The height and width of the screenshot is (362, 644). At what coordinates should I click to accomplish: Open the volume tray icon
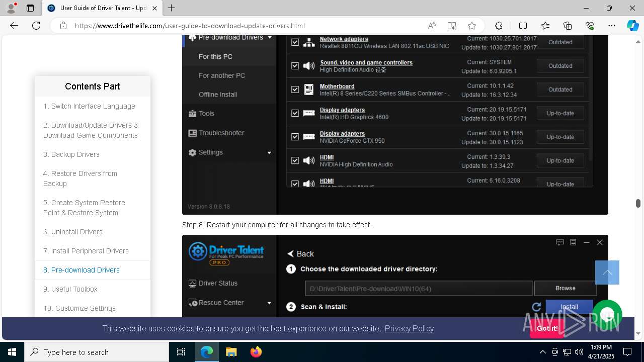(579, 352)
